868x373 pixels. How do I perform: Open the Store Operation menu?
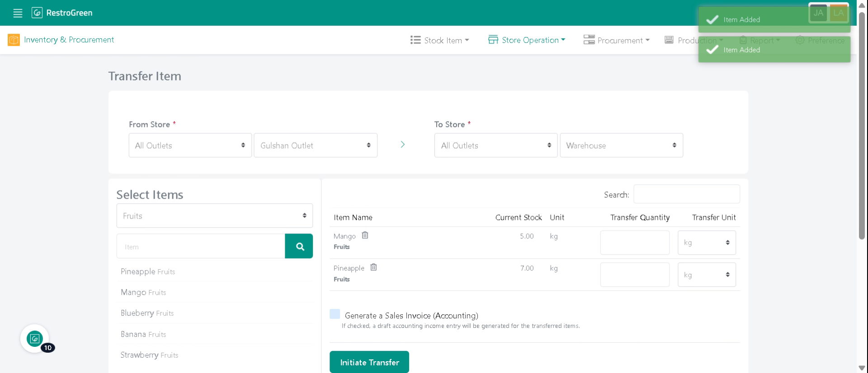pyautogui.click(x=527, y=40)
